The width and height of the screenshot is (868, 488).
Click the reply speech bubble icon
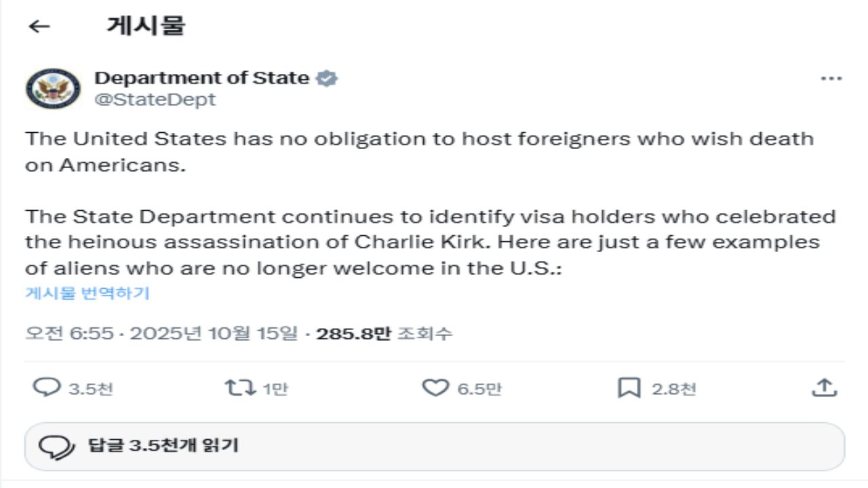tap(46, 388)
